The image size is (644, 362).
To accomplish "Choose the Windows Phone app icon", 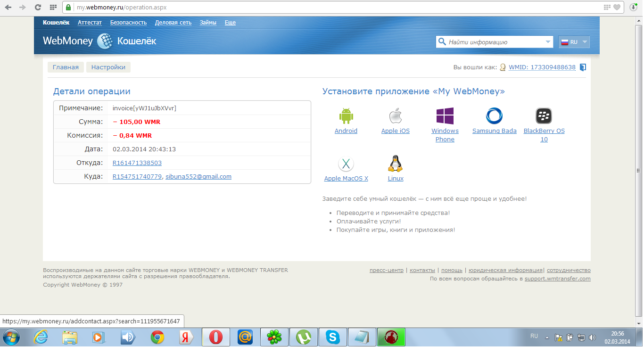I will click(x=445, y=116).
